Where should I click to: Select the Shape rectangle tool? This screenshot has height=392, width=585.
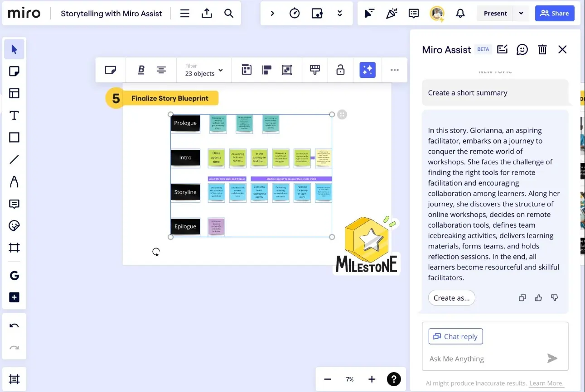(x=14, y=137)
